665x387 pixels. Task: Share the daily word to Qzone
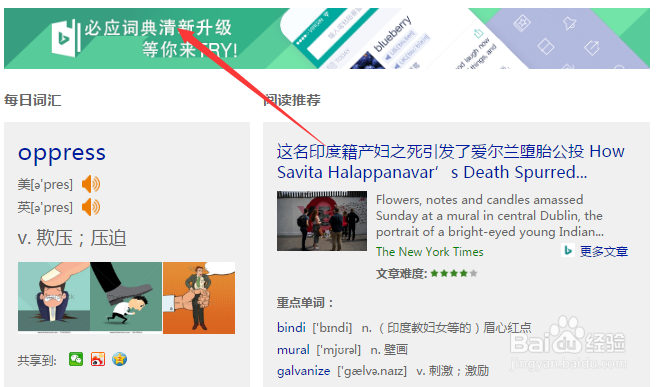(x=120, y=359)
